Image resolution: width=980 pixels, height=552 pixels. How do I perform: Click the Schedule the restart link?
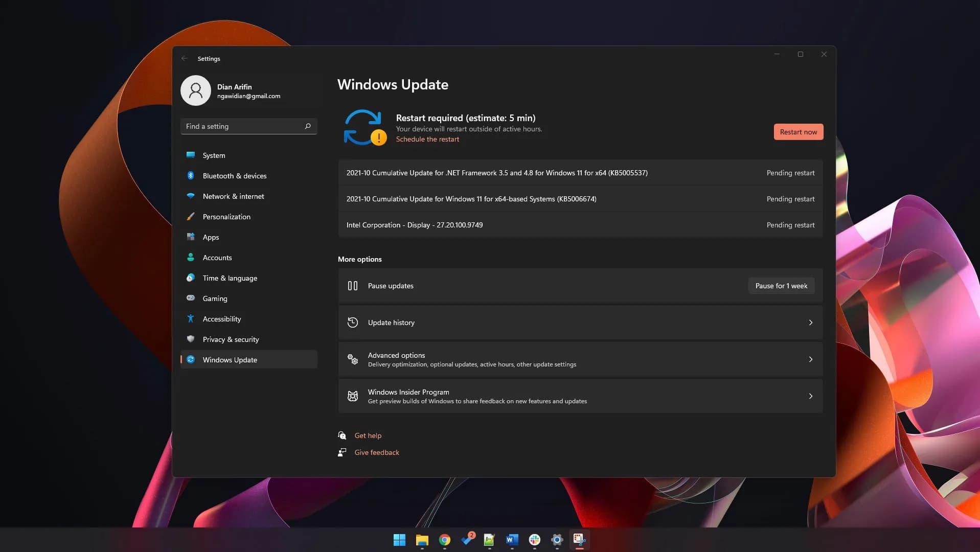[427, 139]
